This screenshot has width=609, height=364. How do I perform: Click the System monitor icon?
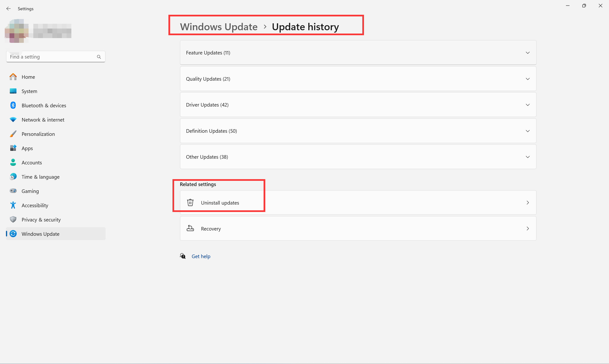pos(13,91)
